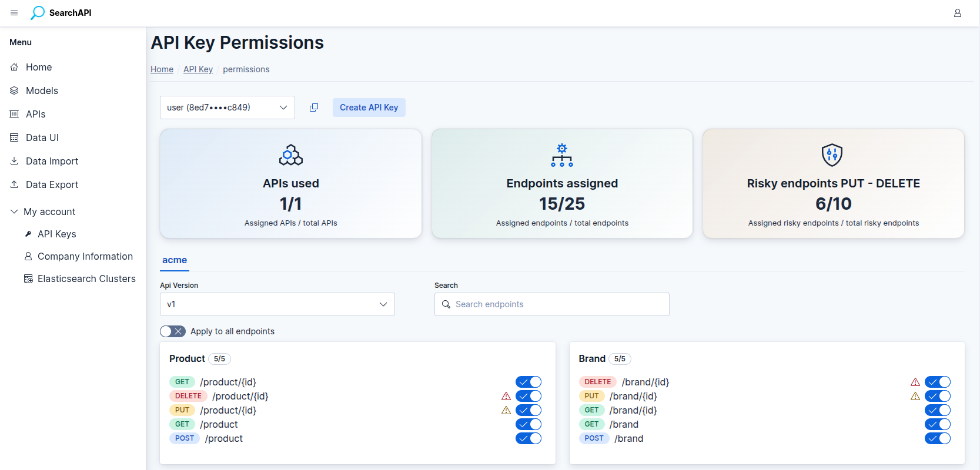Follow the API Key breadcrumb link

click(x=198, y=69)
